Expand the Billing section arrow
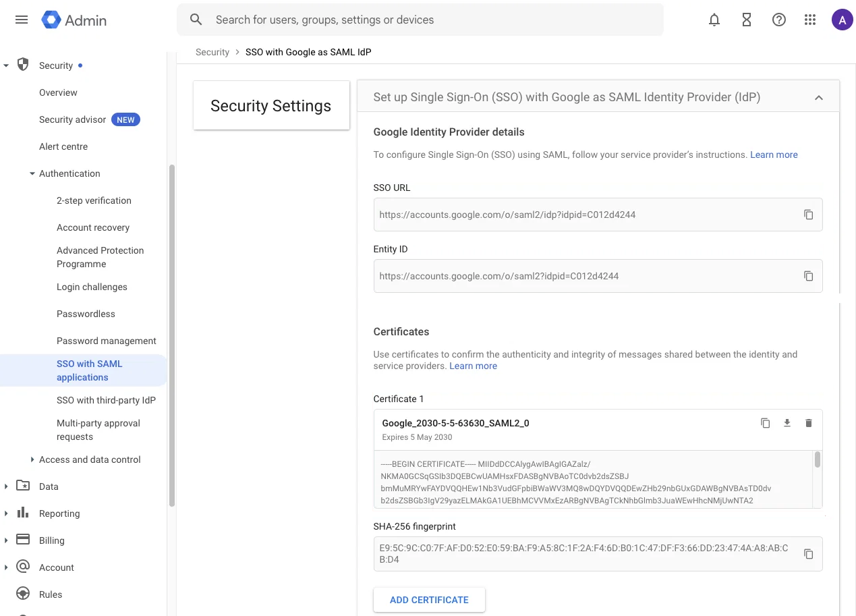This screenshot has height=616, width=856. point(6,540)
